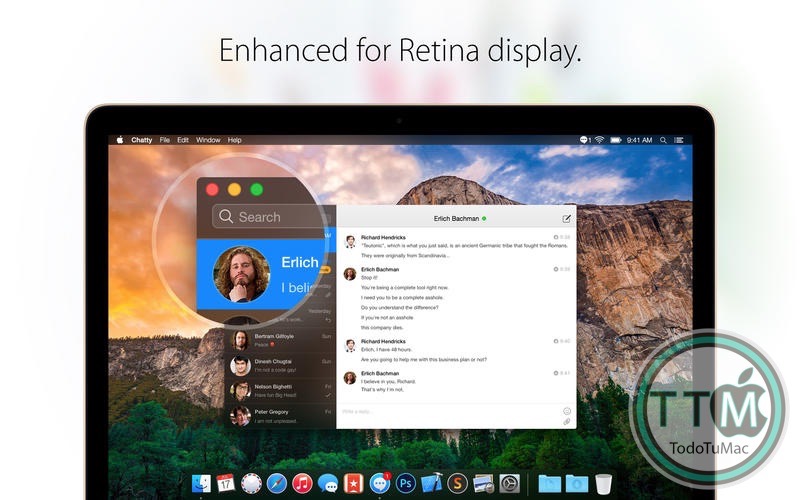
Task: Click the reply arrow icon in the sidebar
Action: pyautogui.click(x=328, y=320)
